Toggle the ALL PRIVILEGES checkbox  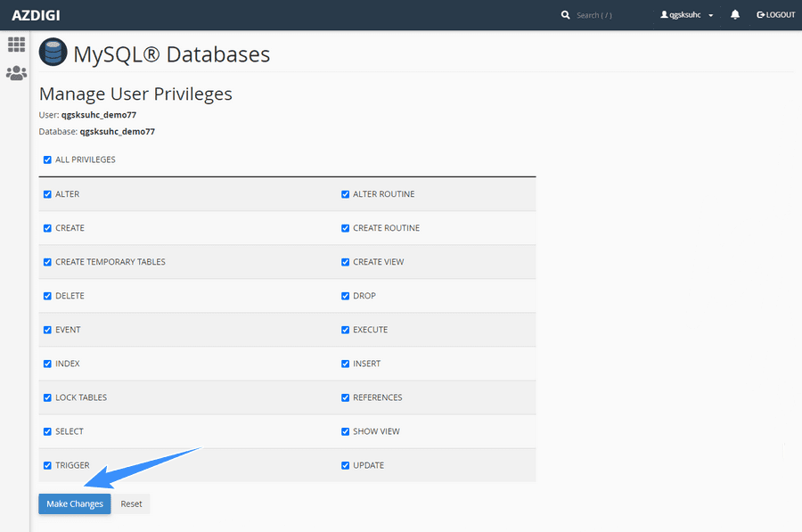tap(47, 160)
